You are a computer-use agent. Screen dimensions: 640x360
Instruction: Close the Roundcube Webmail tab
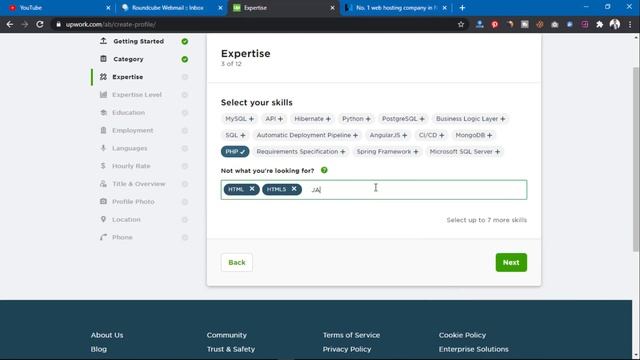[x=220, y=8]
